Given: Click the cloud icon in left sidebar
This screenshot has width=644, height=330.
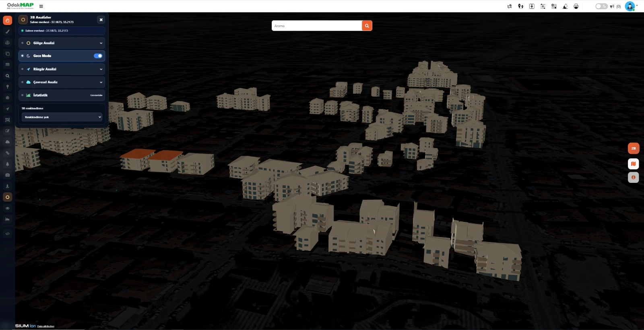Looking at the screenshot, I should pyautogui.click(x=8, y=142).
